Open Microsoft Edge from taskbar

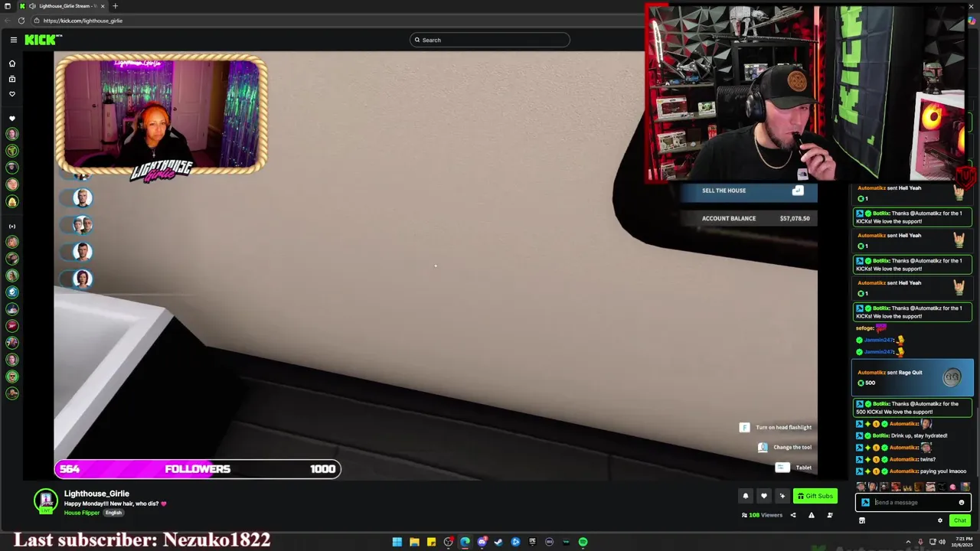(x=465, y=542)
